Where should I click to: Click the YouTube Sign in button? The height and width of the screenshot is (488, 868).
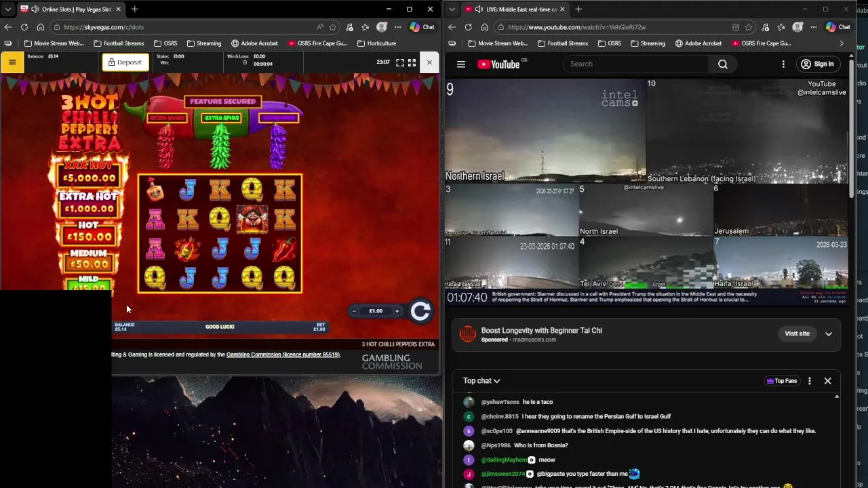pyautogui.click(x=817, y=64)
